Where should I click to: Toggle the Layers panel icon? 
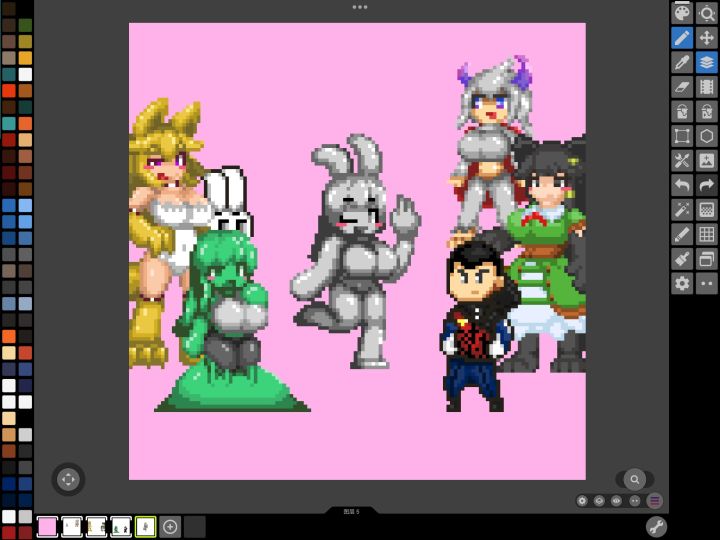click(706, 62)
